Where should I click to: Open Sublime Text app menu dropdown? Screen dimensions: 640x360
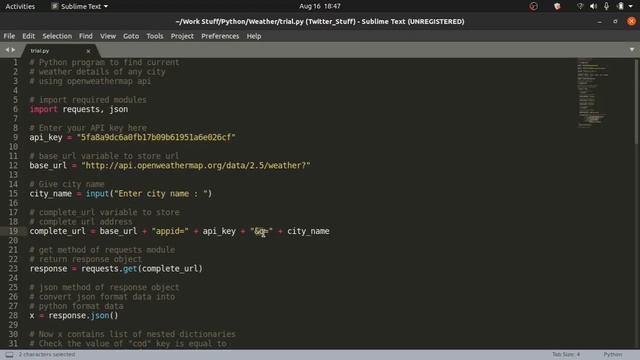tap(80, 7)
